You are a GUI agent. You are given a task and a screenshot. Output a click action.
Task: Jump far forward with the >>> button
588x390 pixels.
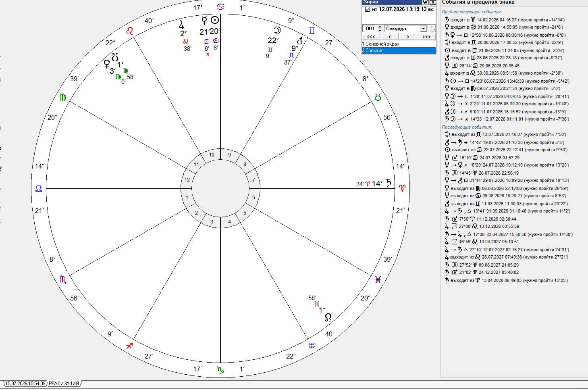pos(426,37)
